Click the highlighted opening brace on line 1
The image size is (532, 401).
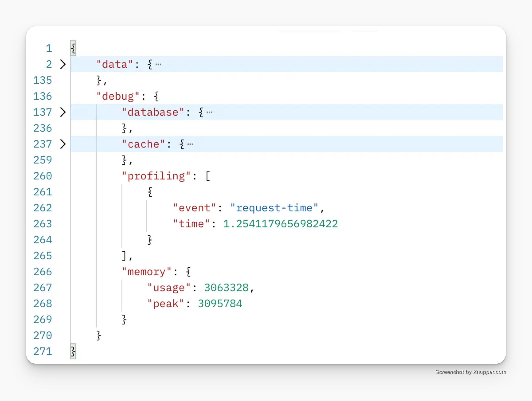pos(73,48)
